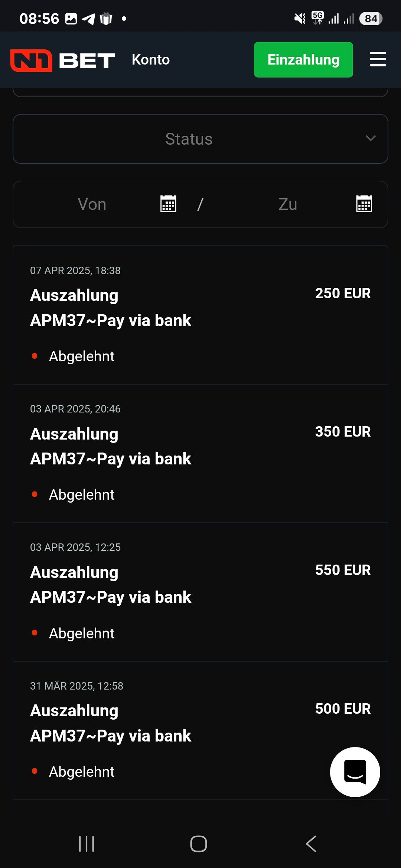Open the recent apps navigation button
Viewport: 401px width, 868px height.
click(87, 844)
